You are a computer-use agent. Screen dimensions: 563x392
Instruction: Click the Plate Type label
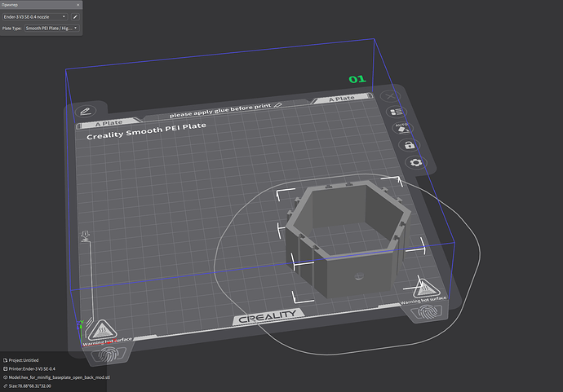coord(12,29)
